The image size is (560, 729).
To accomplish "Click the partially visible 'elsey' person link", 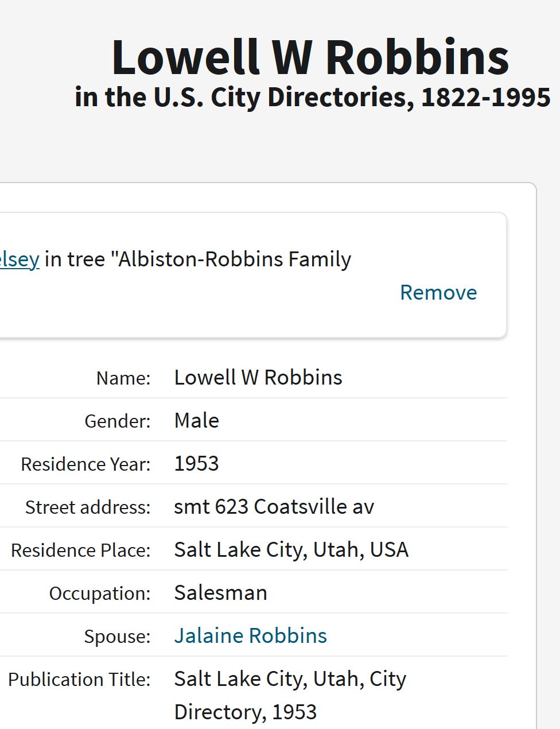I will pyautogui.click(x=20, y=259).
